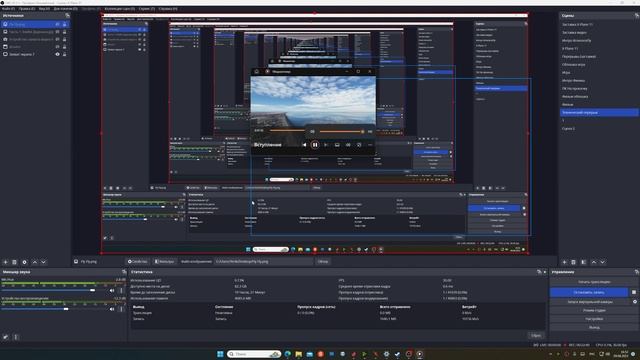Image resolution: width=640 pixels, height=360 pixels.
Task: Click Выход button in Controls panel
Action: tap(594, 327)
